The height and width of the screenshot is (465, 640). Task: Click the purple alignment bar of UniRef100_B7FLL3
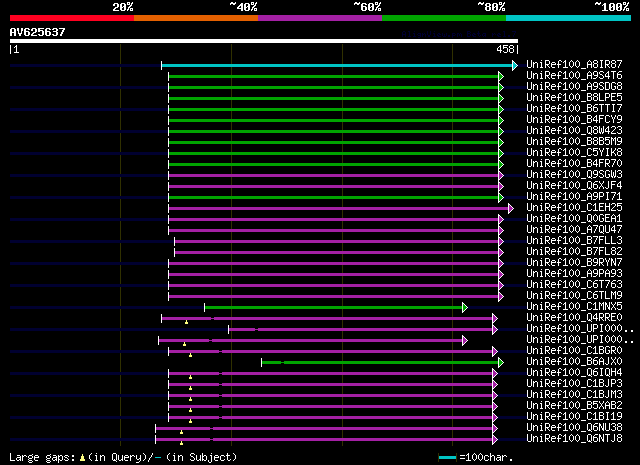click(x=336, y=242)
